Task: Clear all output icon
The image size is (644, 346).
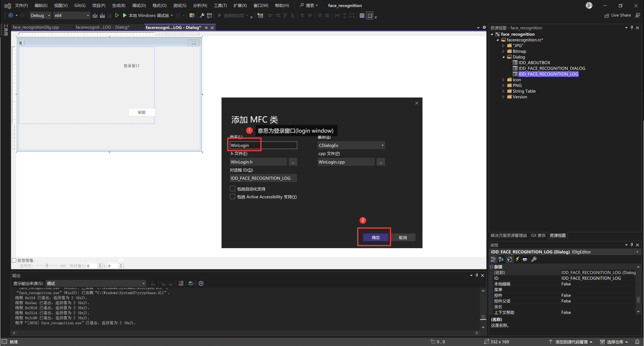Action: 181,283
